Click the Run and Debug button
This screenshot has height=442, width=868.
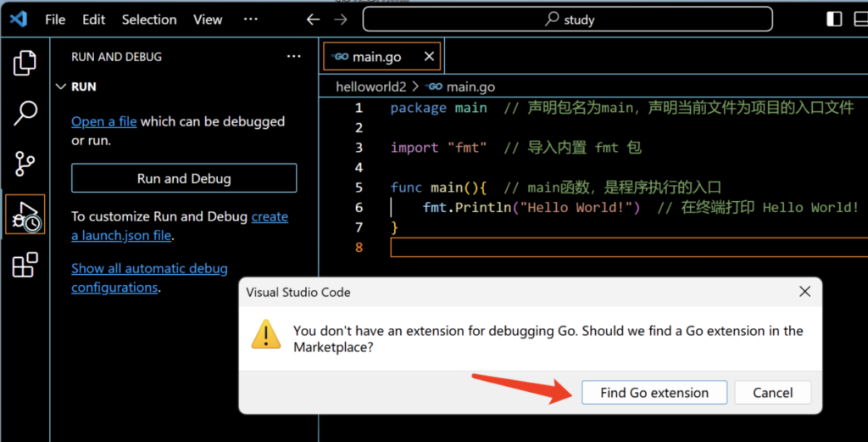[x=184, y=178]
